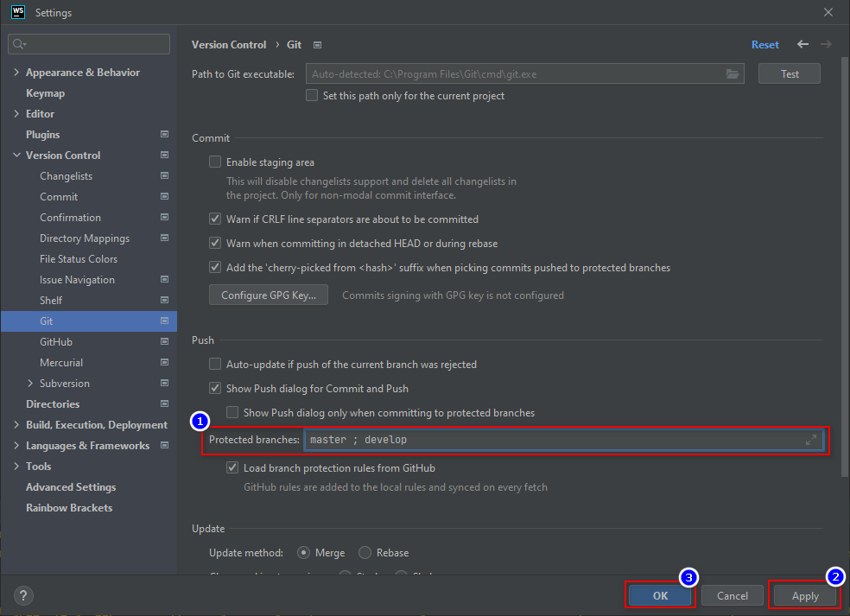The height and width of the screenshot is (616, 850).
Task: Open Advanced Settings page
Action: point(71,487)
